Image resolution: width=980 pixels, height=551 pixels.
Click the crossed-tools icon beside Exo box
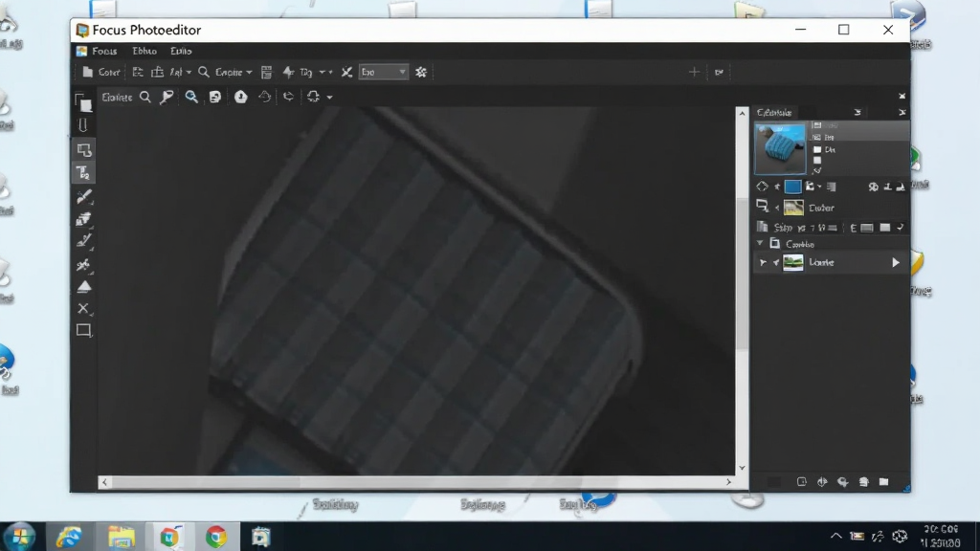click(346, 72)
